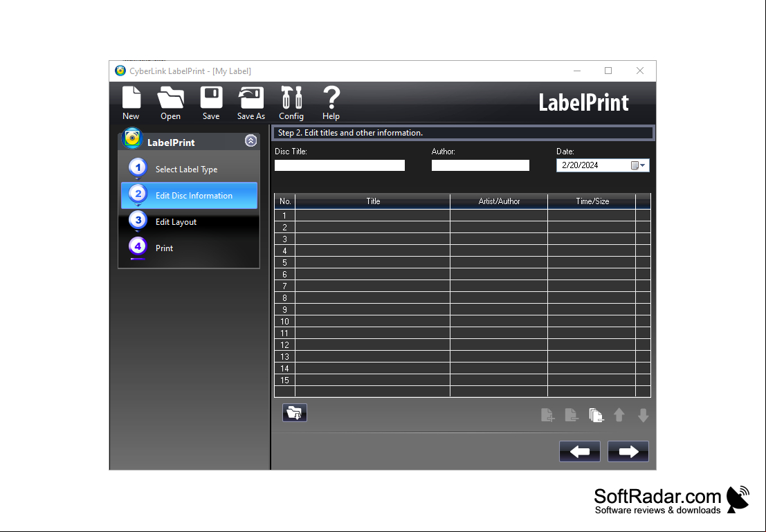Viewport: 766px width, 532px height.
Task: Go to step 4 Print
Action: pyautogui.click(x=189, y=248)
